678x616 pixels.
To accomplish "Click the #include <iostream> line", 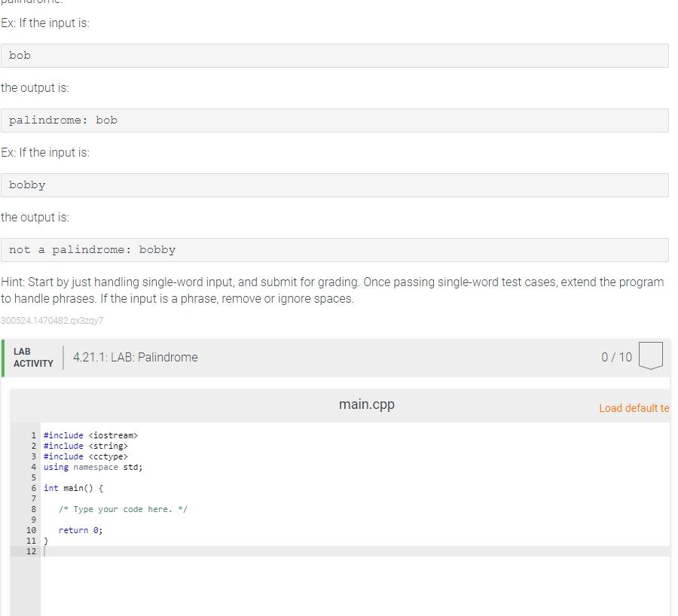I will click(90, 435).
